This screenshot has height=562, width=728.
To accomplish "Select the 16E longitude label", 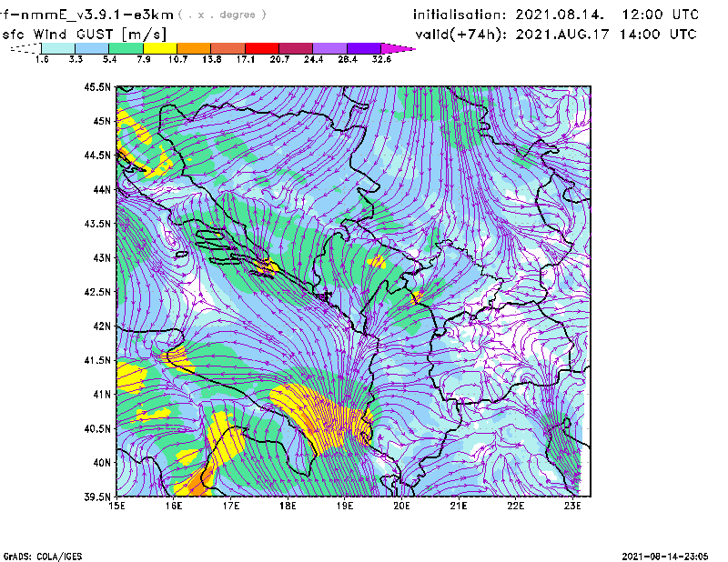I will tap(174, 506).
